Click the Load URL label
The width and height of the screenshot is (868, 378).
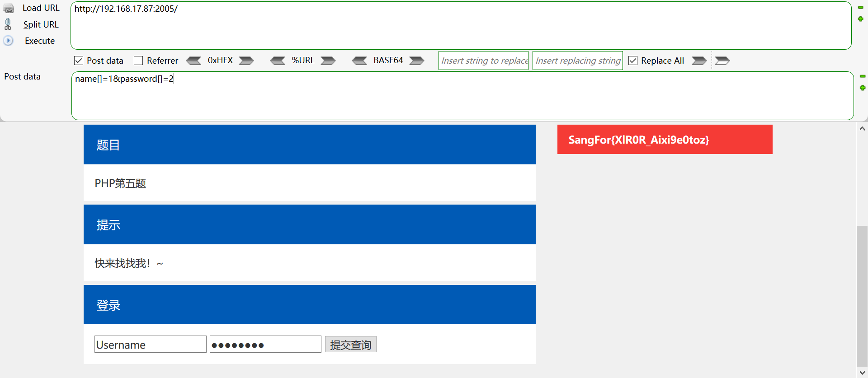41,8
